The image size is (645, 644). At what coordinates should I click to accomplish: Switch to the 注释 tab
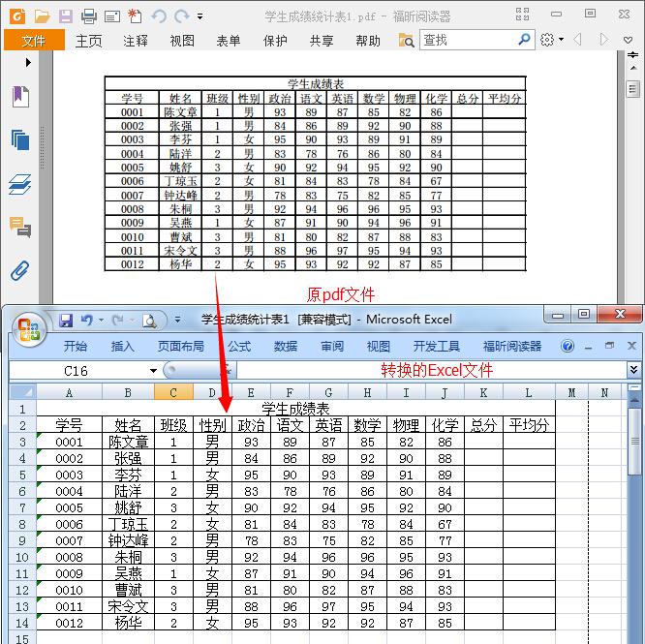136,41
